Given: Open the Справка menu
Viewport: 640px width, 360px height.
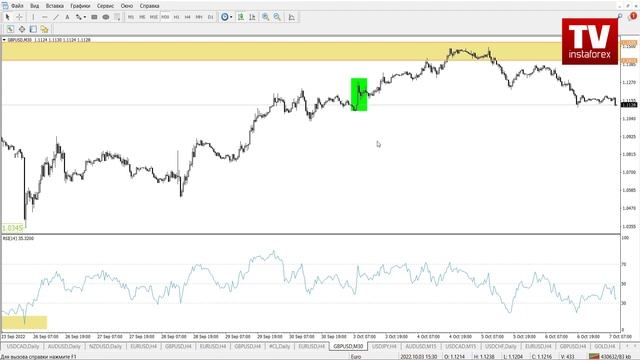Looking at the screenshot, I should pyautogui.click(x=149, y=6).
